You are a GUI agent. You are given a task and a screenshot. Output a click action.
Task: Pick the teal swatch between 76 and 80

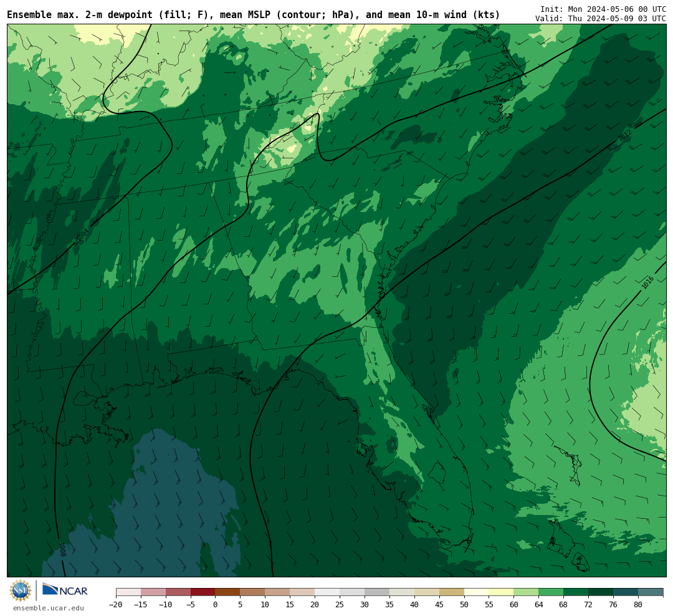(x=626, y=592)
